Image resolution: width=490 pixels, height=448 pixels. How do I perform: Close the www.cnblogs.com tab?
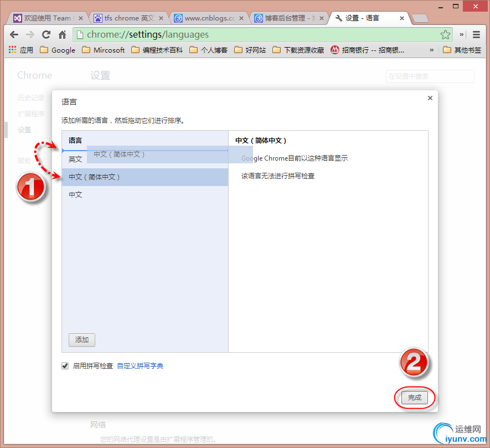coord(241,18)
